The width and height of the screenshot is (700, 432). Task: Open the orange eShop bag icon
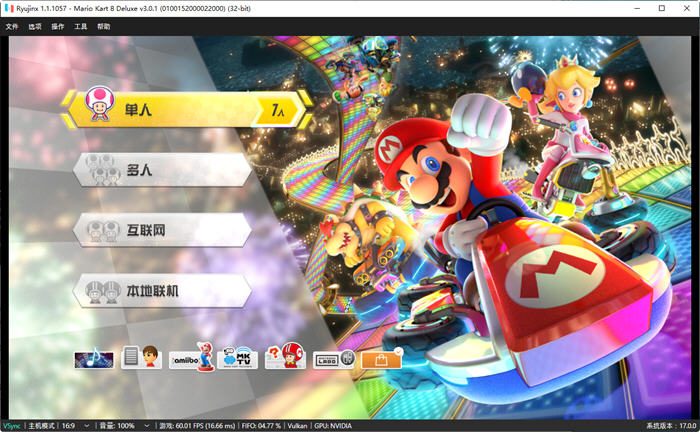click(x=381, y=359)
